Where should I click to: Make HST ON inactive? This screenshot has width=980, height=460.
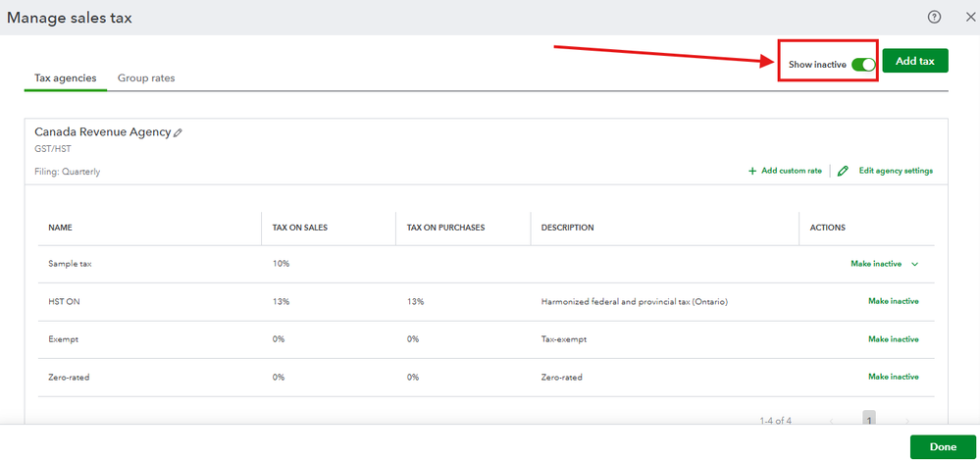[x=893, y=301]
